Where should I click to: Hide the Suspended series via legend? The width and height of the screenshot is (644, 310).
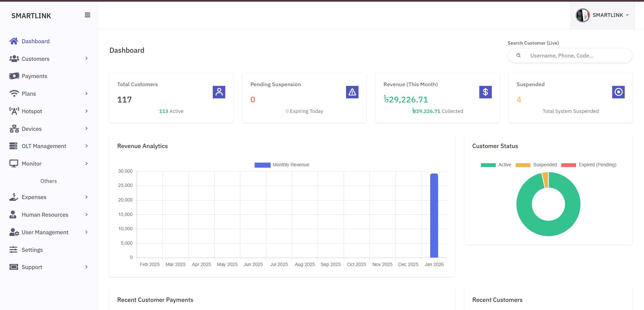pyautogui.click(x=536, y=165)
